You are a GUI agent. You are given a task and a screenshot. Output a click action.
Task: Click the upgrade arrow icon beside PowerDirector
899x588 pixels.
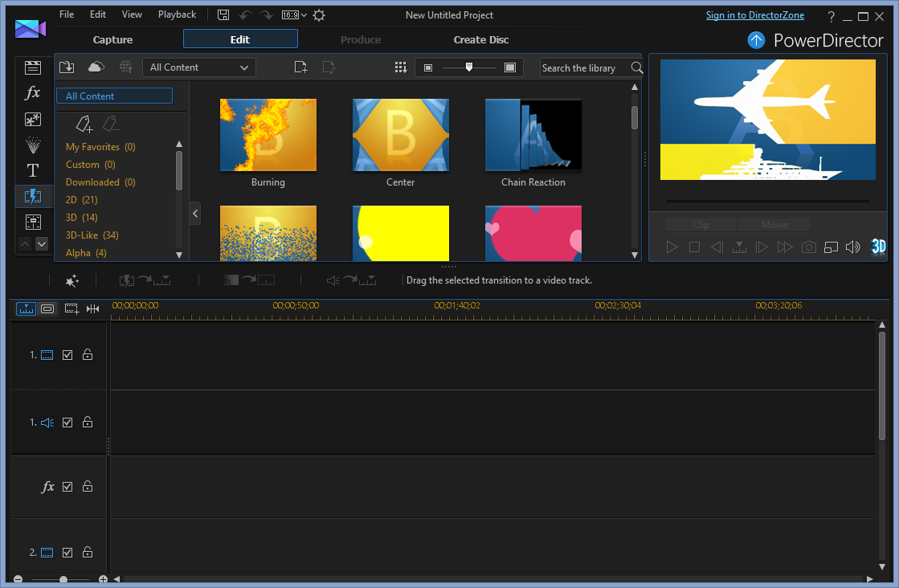click(756, 40)
